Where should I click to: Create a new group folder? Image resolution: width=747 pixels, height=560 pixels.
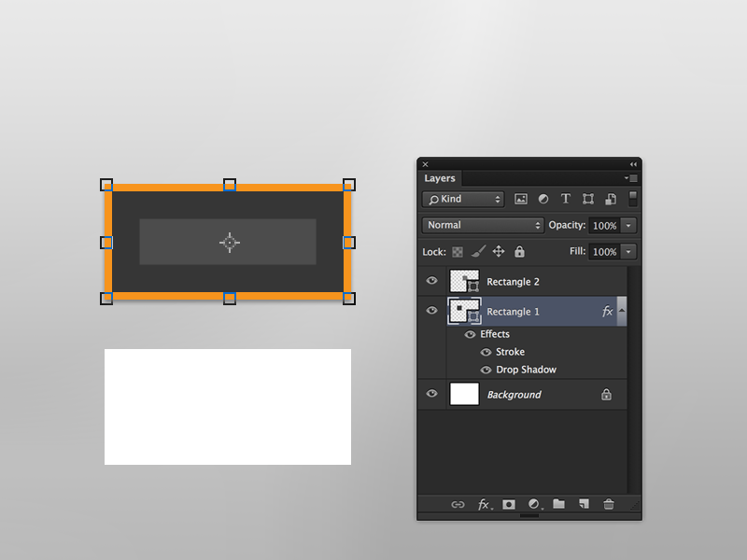[x=557, y=504]
